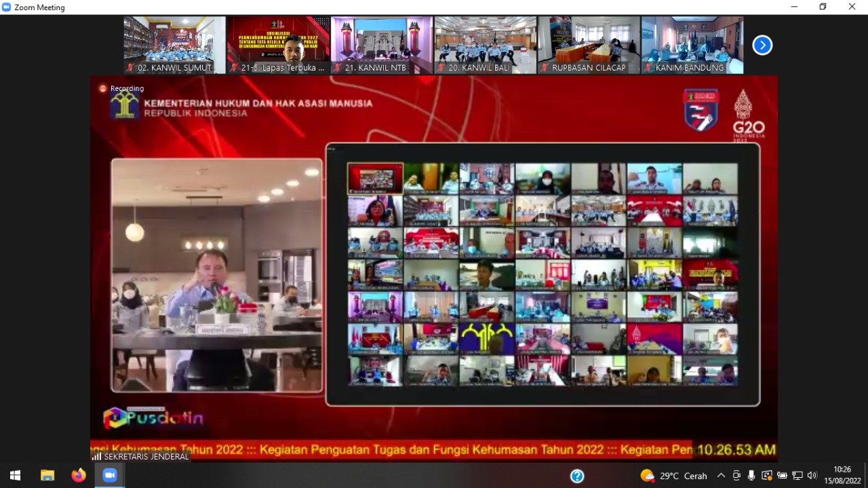Viewport: 868px width, 488px height.
Task: Open the weather widget showing 29°C Cerah
Action: tap(673, 476)
